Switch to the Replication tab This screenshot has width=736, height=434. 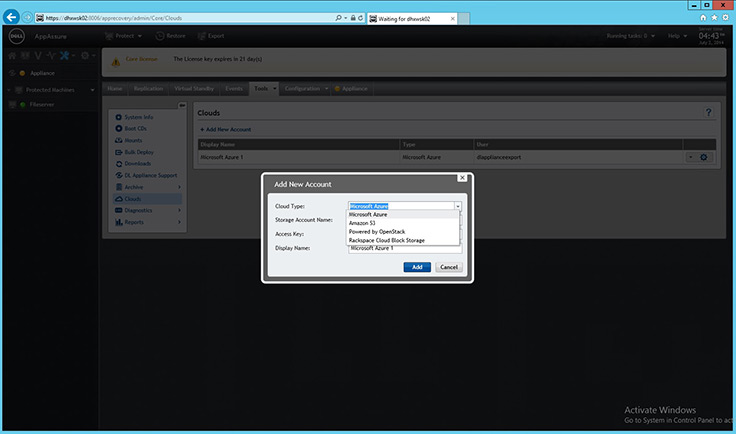[x=148, y=89]
